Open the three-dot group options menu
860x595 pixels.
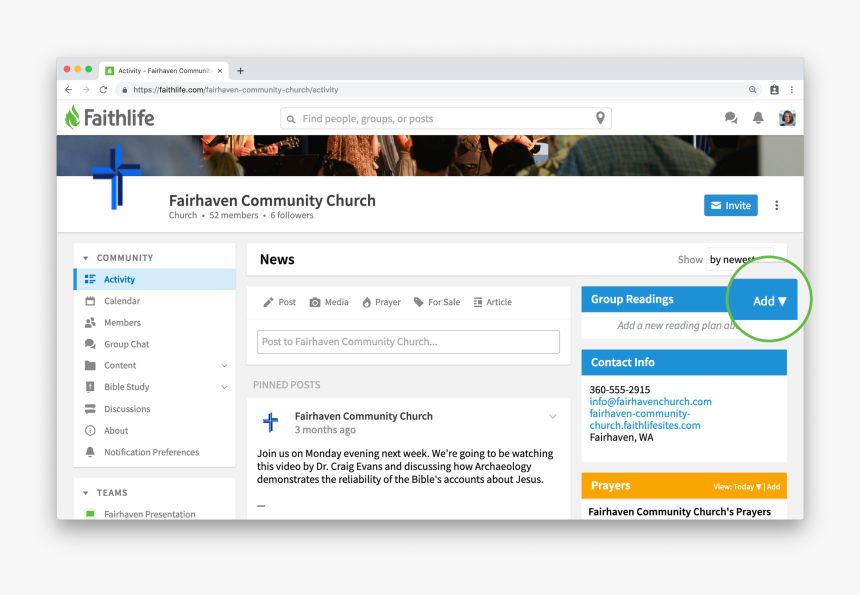point(776,206)
